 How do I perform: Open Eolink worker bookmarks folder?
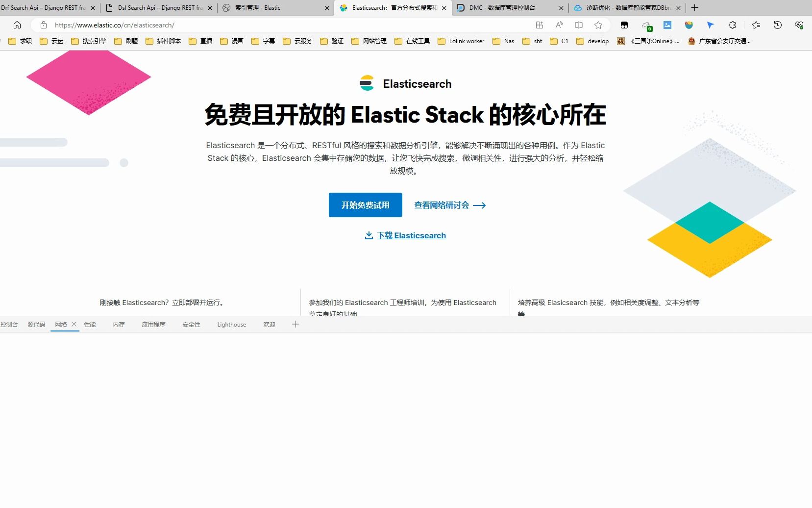click(x=461, y=41)
